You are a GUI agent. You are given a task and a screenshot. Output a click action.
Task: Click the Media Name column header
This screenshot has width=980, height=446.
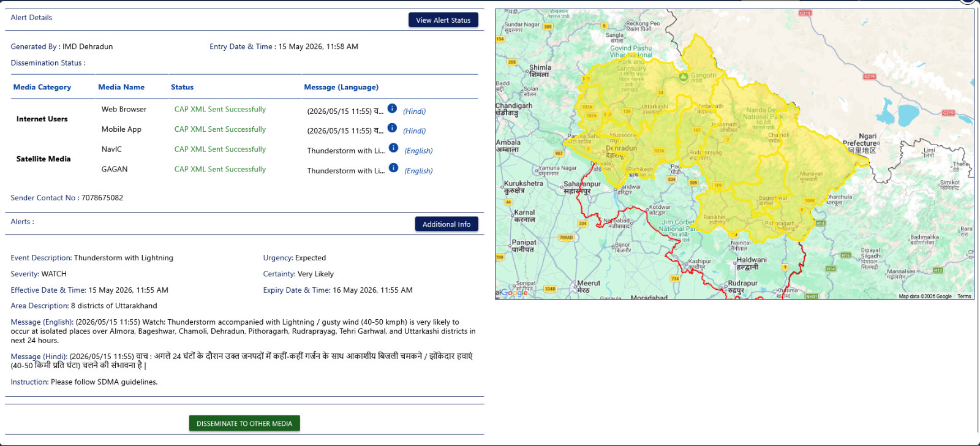click(121, 87)
